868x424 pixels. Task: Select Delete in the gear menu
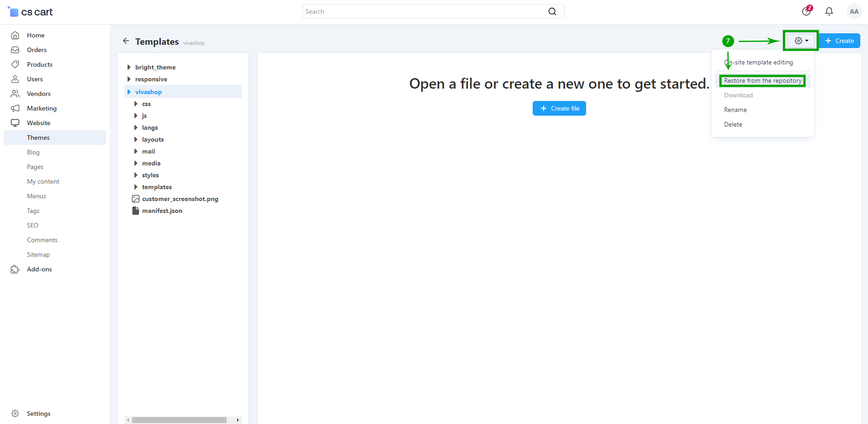point(733,124)
